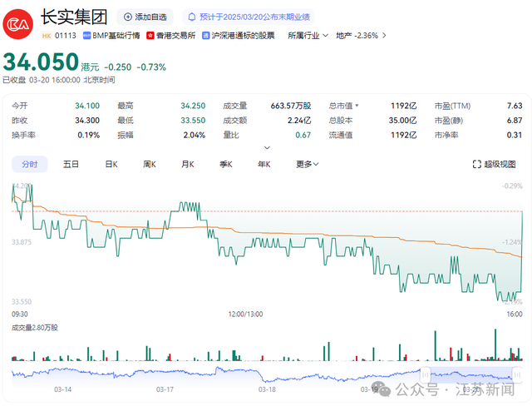Click the stock code 01113
This screenshot has height=411, width=532.
tap(66, 36)
